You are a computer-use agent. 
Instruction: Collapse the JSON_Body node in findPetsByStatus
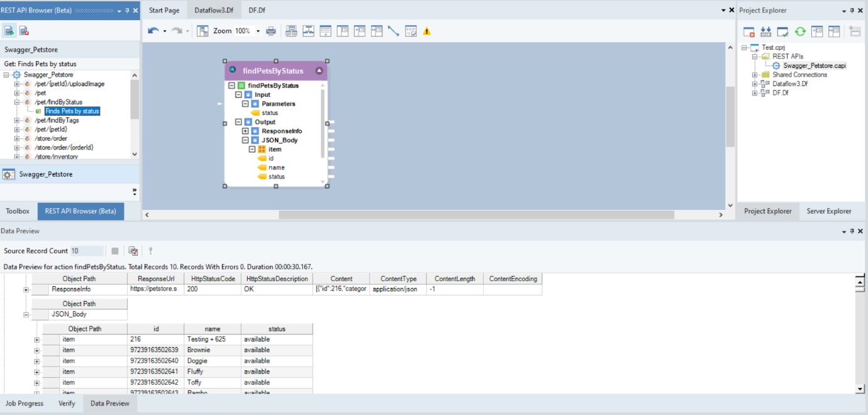[x=245, y=140]
